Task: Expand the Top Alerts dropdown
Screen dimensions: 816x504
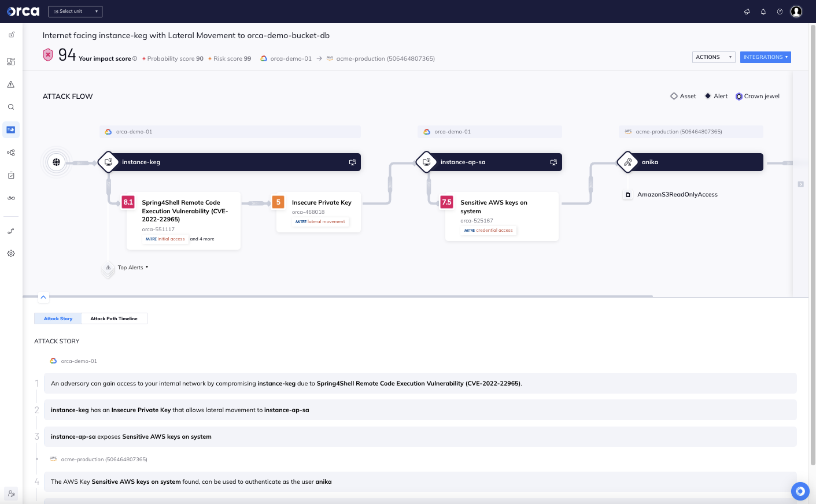Action: click(x=131, y=267)
